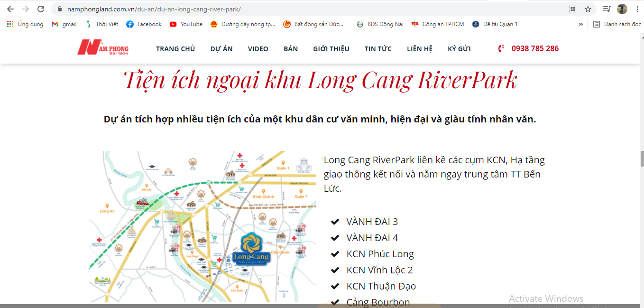Click the site security padlock icon

click(59, 9)
